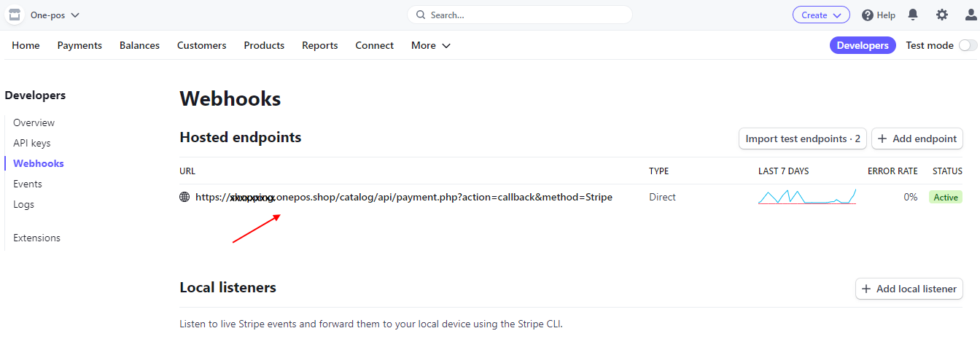Image resolution: width=980 pixels, height=347 pixels.
Task: Select Webhooks in sidebar
Action: [38, 163]
